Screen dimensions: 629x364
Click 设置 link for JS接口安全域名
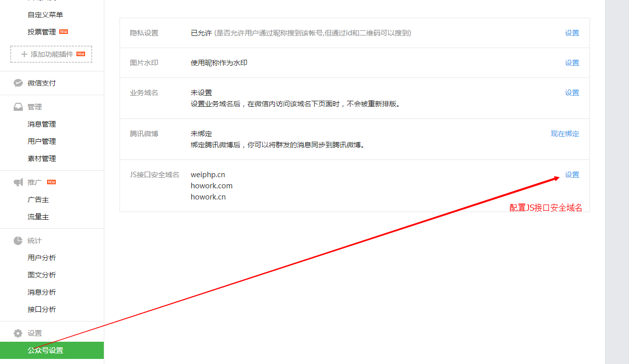coord(572,175)
